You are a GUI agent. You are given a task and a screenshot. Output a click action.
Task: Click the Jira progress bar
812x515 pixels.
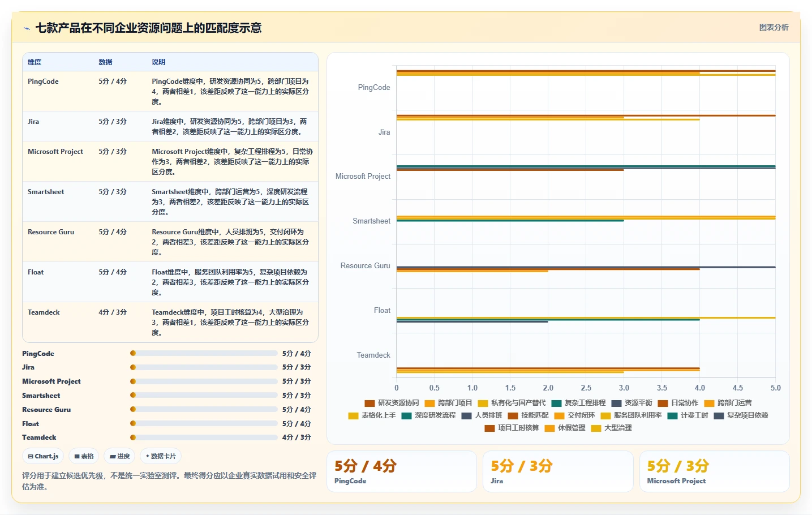point(204,367)
